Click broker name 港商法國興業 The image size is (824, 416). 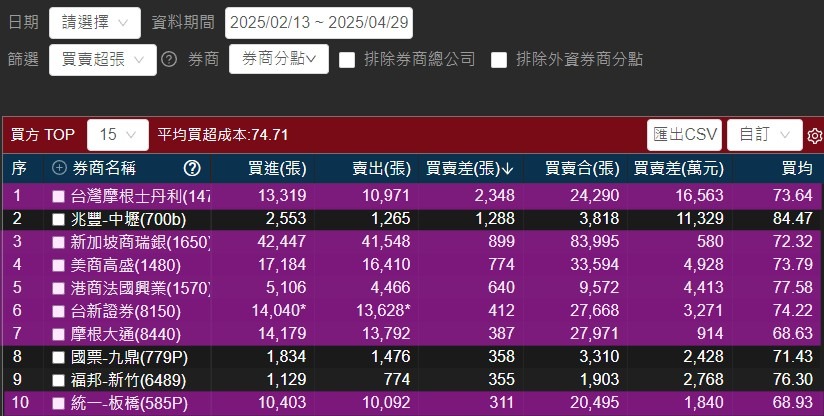pos(140,288)
